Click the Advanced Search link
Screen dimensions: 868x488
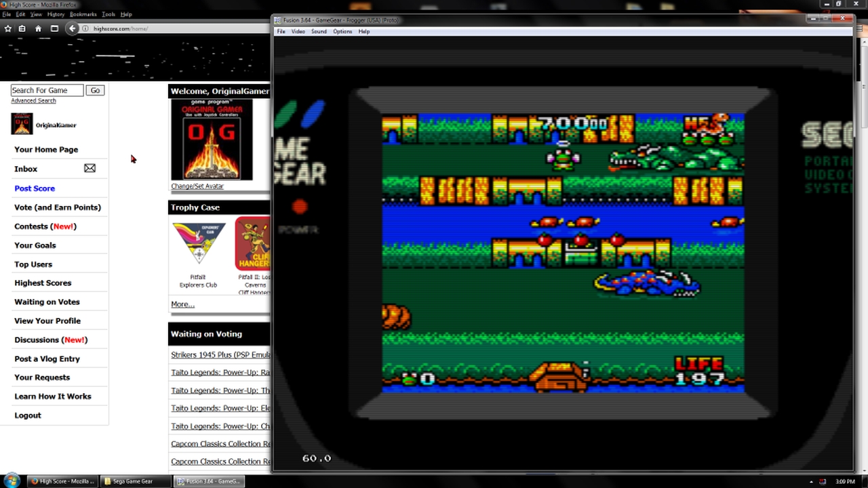(33, 100)
